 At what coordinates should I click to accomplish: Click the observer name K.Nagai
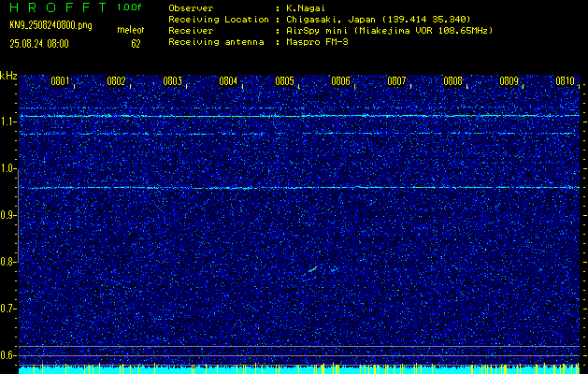click(305, 8)
